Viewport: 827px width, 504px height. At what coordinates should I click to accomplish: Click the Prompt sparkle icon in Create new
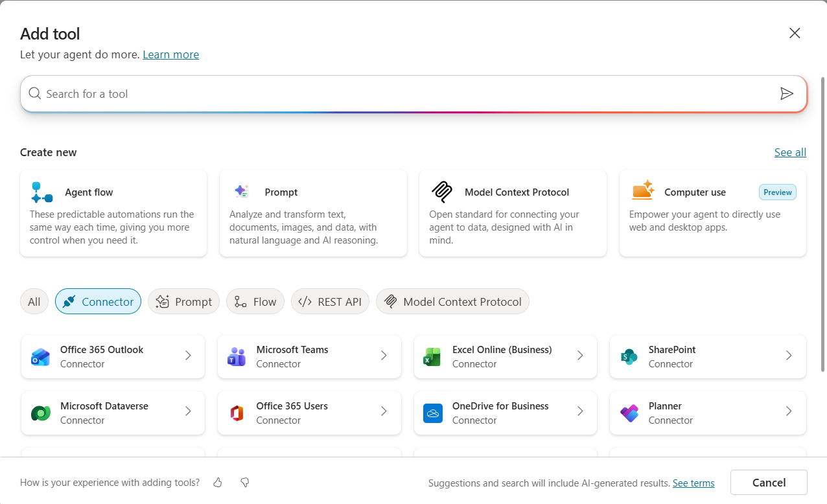point(242,192)
